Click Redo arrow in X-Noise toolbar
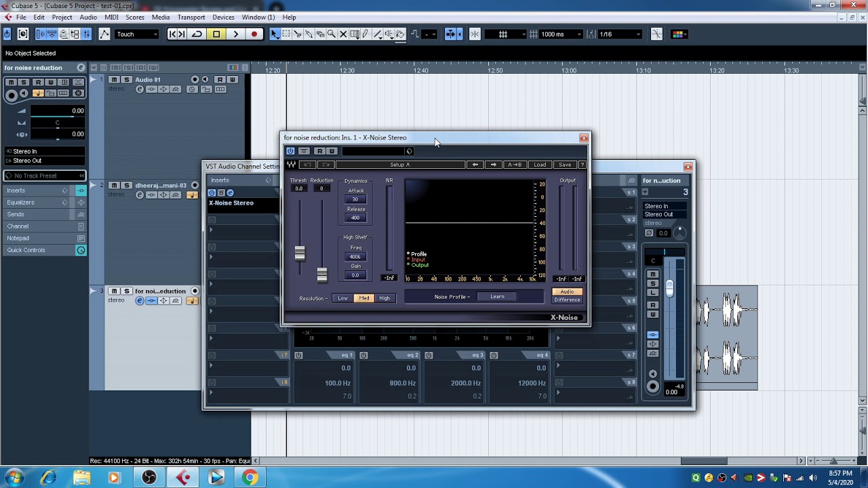 [326, 165]
